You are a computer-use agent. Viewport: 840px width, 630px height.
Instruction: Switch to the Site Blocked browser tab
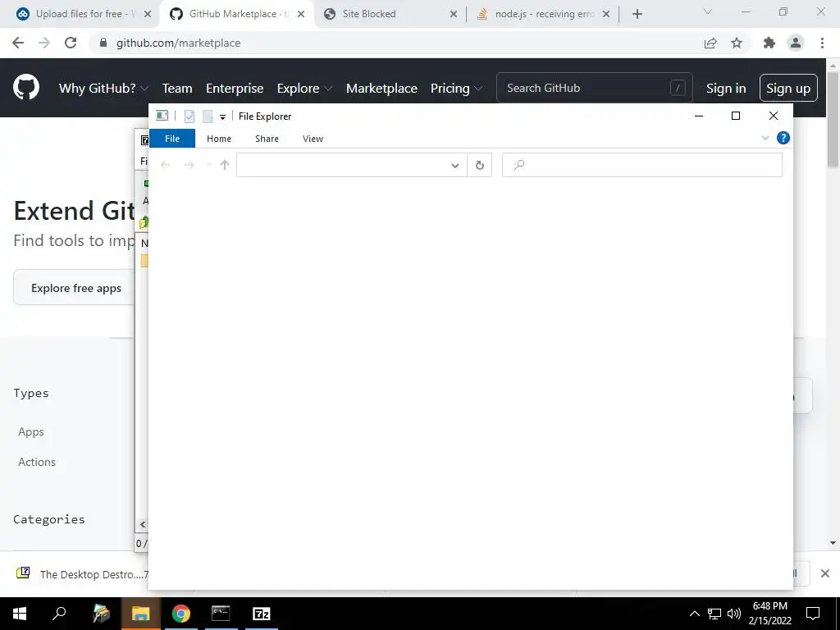[389, 14]
